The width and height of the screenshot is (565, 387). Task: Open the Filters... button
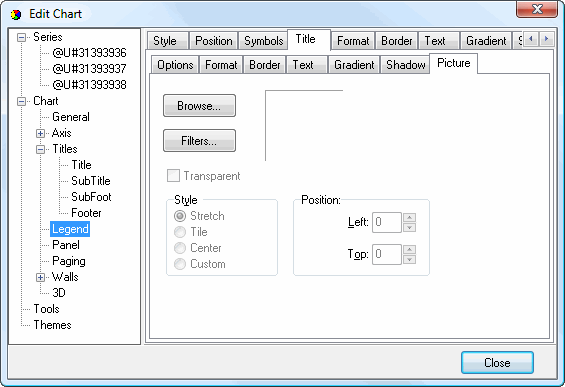199,141
